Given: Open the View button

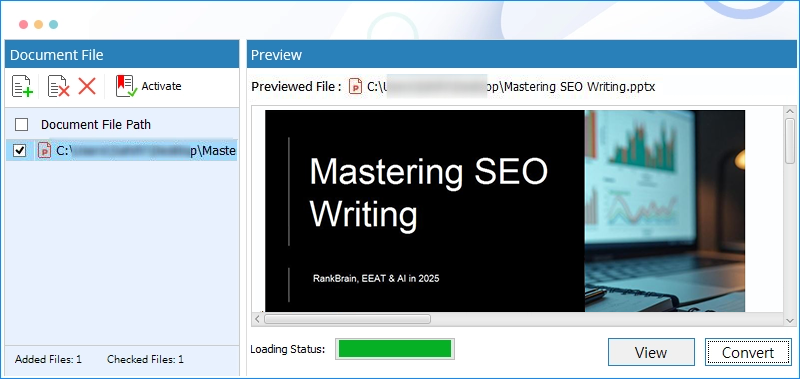Looking at the screenshot, I should tap(651, 352).
